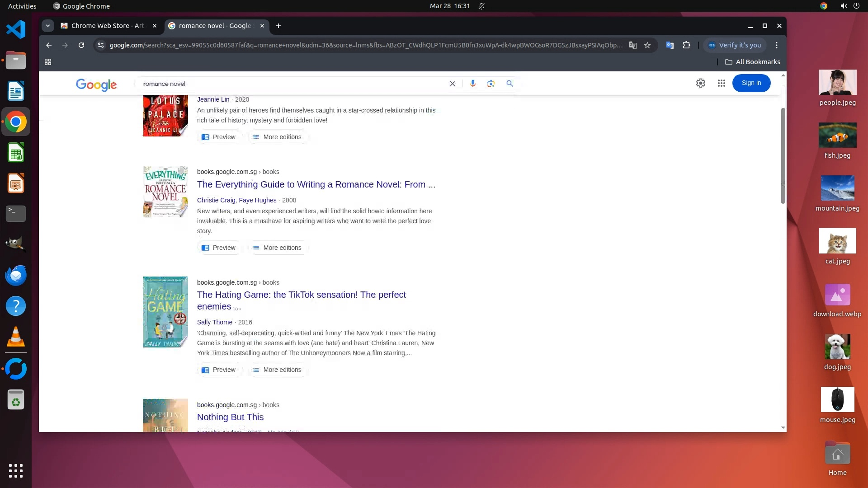The image size is (868, 488).
Task: Open the Extensions puzzle icon
Action: tap(686, 45)
